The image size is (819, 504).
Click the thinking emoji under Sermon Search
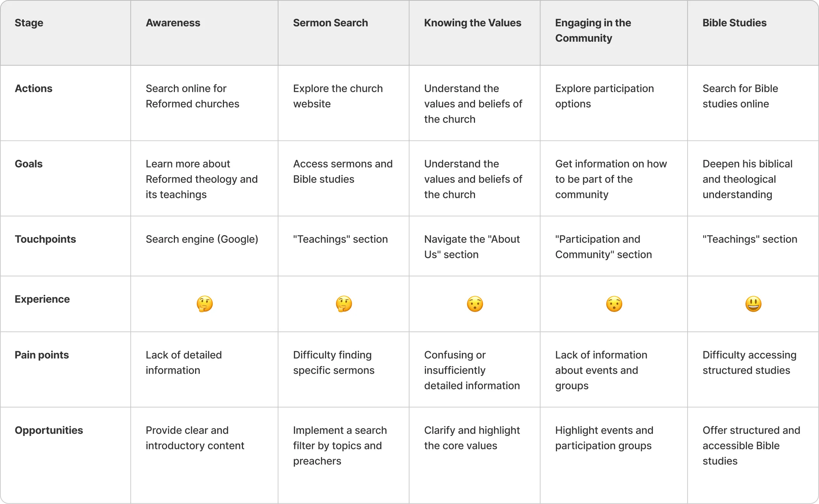344,304
